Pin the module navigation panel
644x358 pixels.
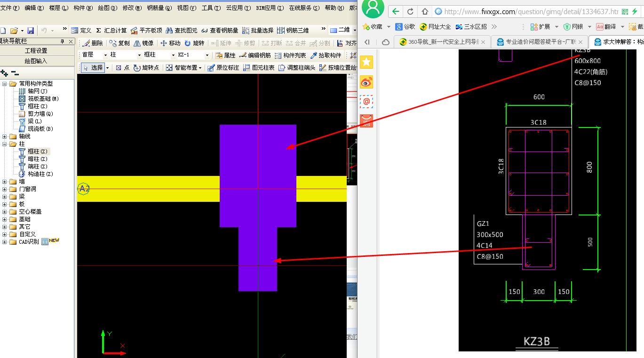63,41
